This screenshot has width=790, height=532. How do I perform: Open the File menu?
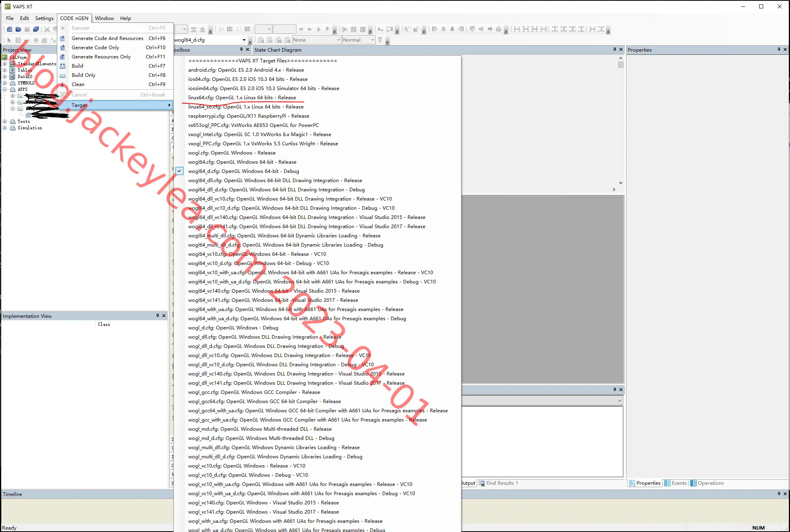pos(10,18)
